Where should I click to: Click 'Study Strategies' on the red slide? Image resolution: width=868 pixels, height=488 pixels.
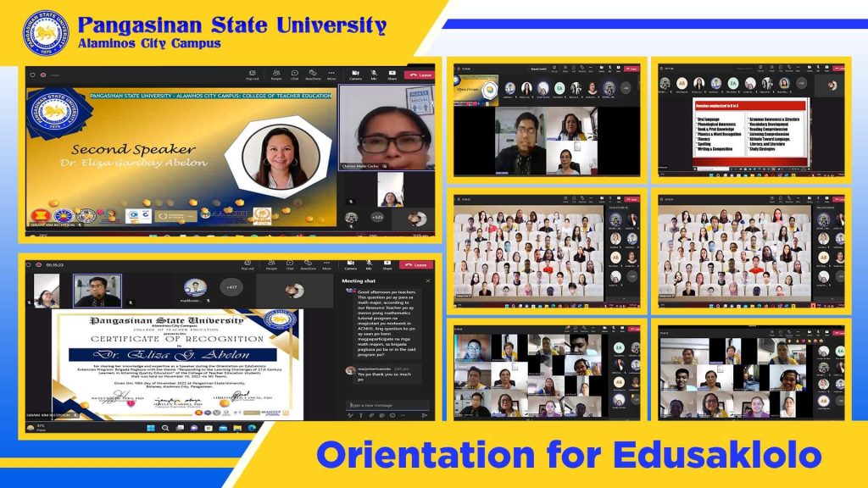tap(762, 149)
